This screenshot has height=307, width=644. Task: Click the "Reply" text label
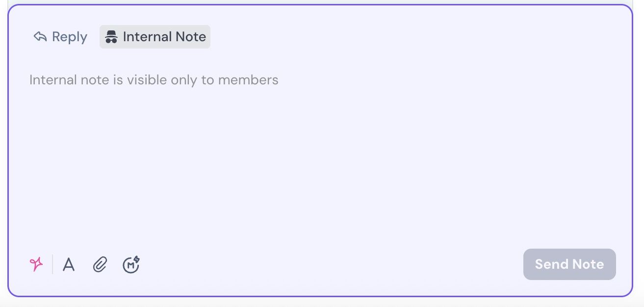(70, 37)
